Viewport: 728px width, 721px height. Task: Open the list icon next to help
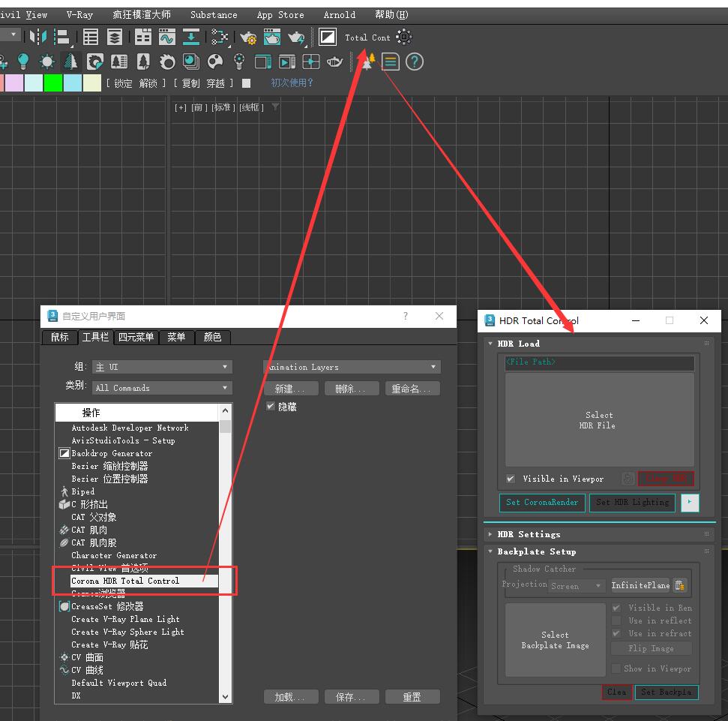(390, 62)
